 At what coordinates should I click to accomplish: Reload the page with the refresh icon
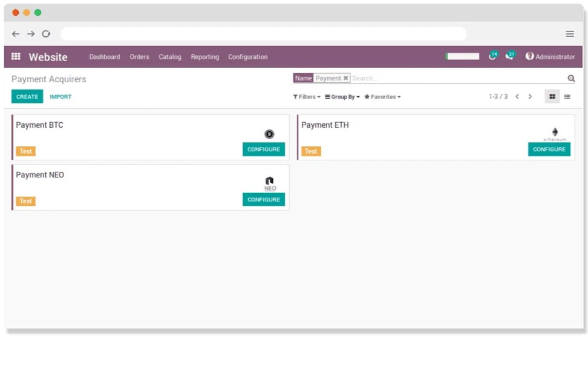click(x=46, y=34)
